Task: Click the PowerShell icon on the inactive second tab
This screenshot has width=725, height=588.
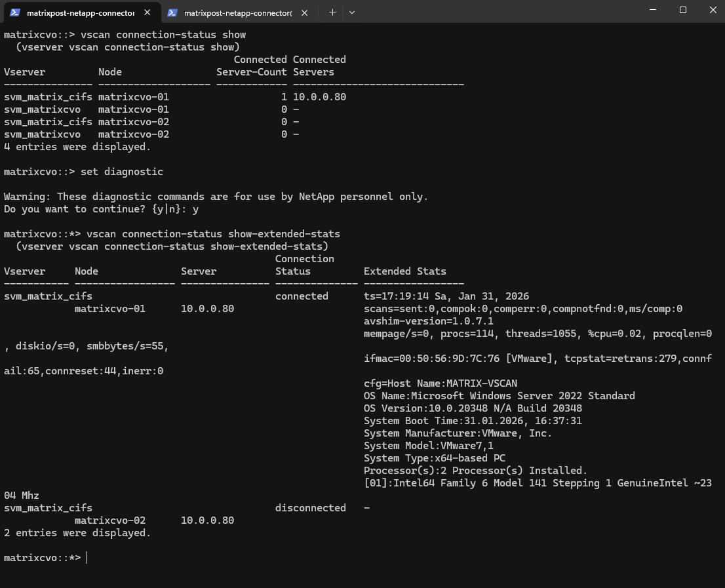Action: tap(172, 12)
